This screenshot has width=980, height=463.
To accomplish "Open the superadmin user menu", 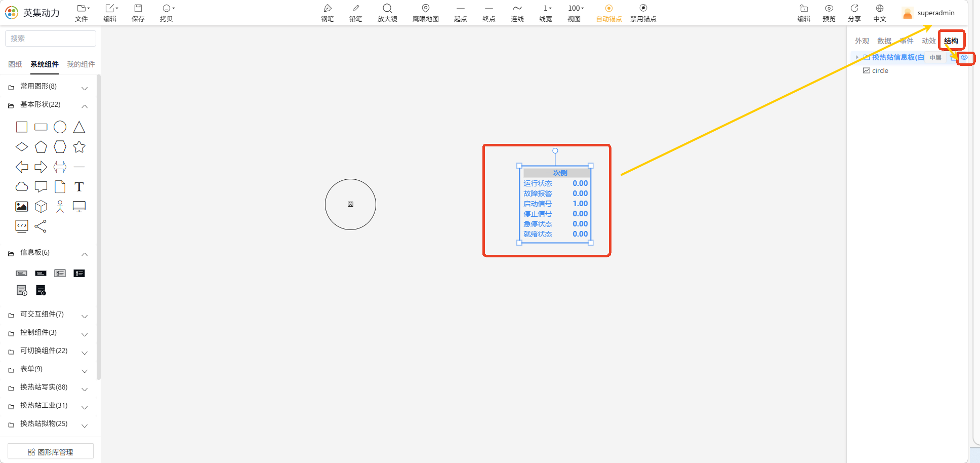I will [928, 13].
